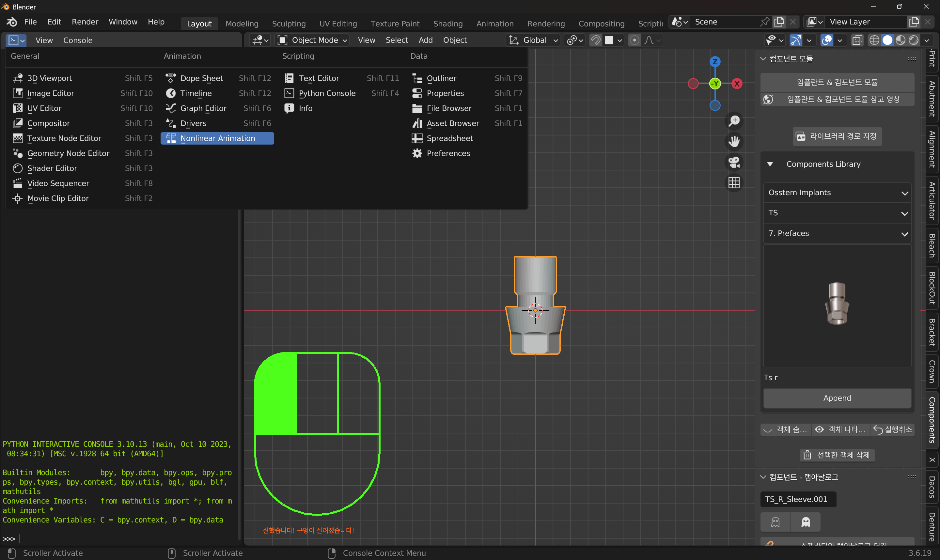Toggle viewport gizmos display
This screenshot has width=940, height=560.
(x=796, y=40)
